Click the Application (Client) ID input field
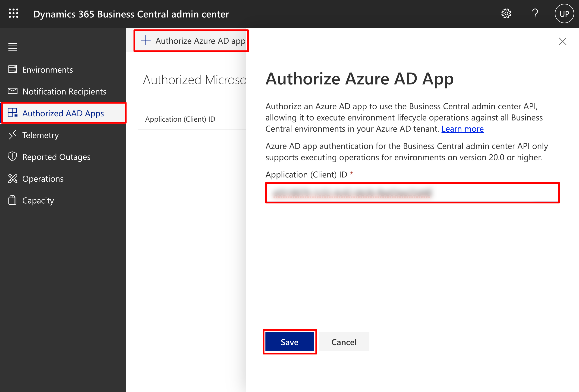579x392 pixels. tap(412, 193)
